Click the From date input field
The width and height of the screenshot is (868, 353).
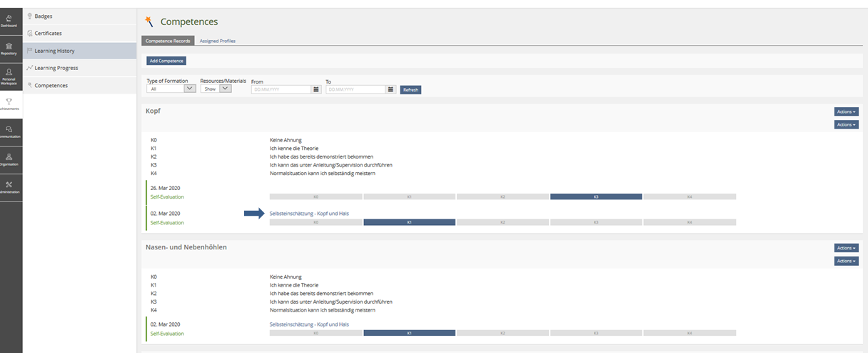(x=281, y=89)
